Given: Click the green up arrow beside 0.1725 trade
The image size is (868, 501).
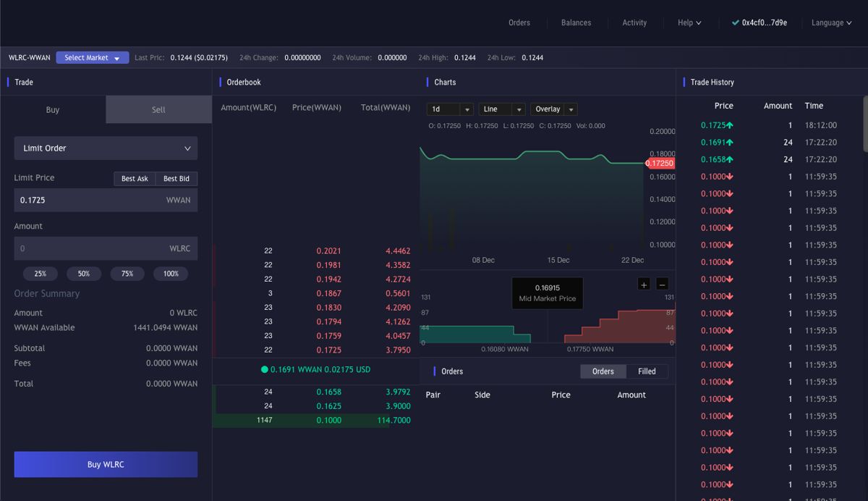Looking at the screenshot, I should [x=730, y=125].
